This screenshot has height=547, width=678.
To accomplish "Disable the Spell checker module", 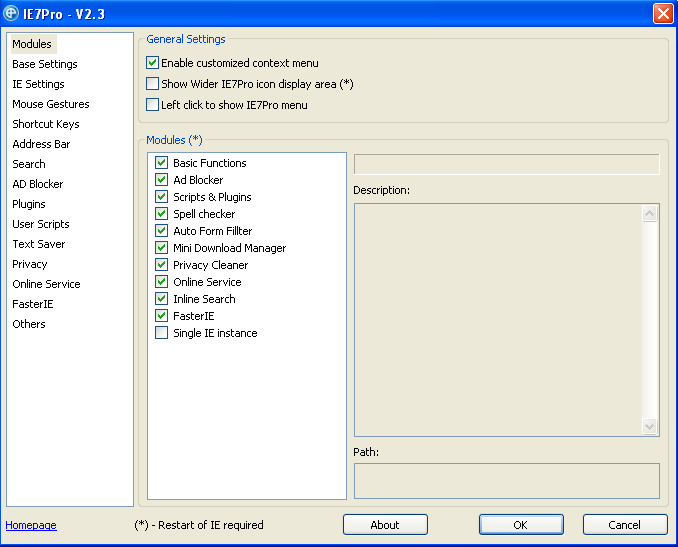I will pyautogui.click(x=161, y=214).
